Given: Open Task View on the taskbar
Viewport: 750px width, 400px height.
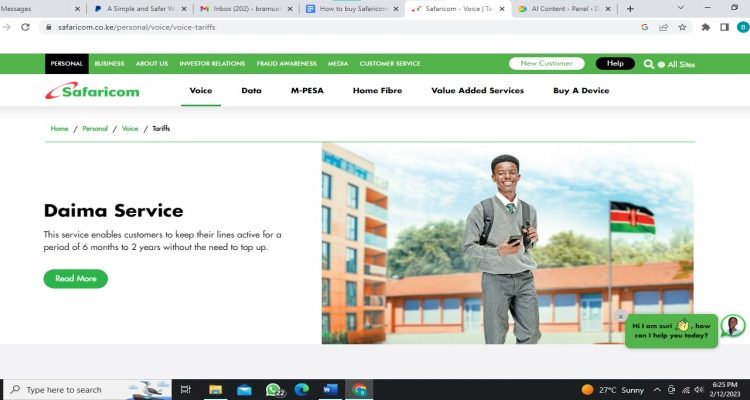Looking at the screenshot, I should pyautogui.click(x=186, y=389).
